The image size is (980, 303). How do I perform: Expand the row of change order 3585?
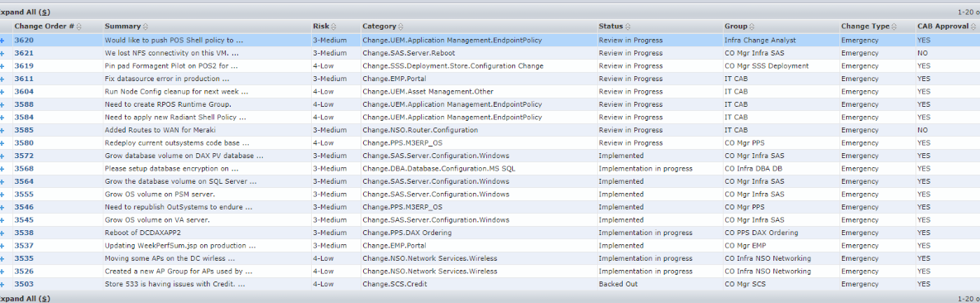coord(2,130)
